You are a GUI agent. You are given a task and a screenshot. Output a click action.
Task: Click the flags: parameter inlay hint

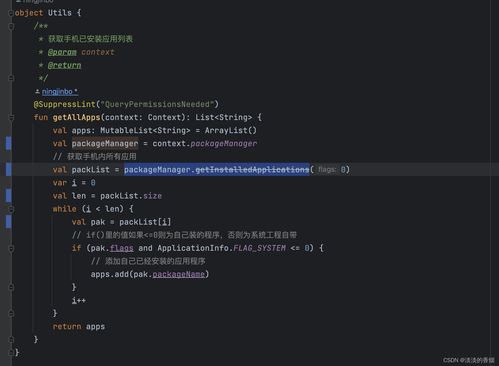tap(327, 169)
